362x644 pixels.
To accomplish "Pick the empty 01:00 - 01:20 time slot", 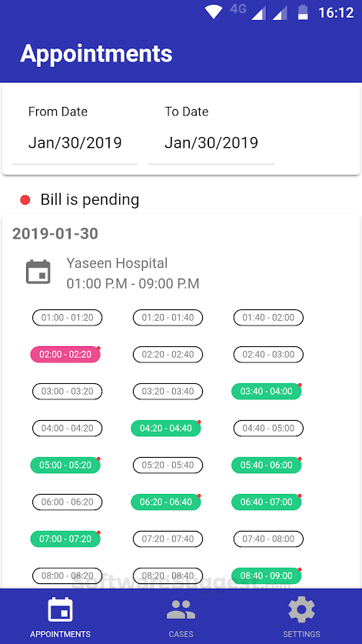I will (x=68, y=318).
